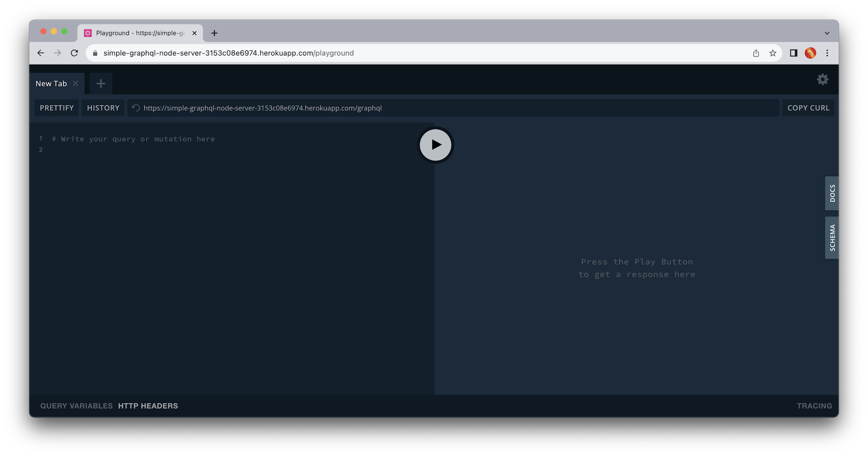Show the HISTORY panel
Image resolution: width=868 pixels, height=456 pixels.
pos(102,108)
